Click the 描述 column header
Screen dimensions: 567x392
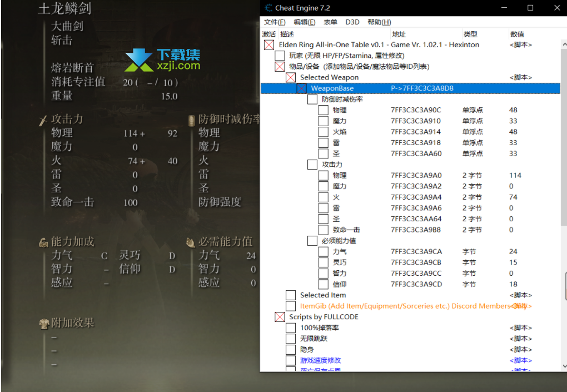pyautogui.click(x=287, y=34)
